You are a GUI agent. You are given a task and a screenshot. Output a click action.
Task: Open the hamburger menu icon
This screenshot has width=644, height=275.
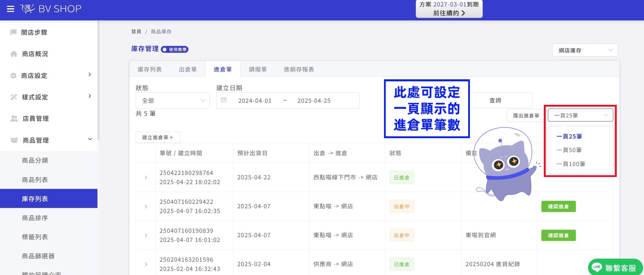11,9
